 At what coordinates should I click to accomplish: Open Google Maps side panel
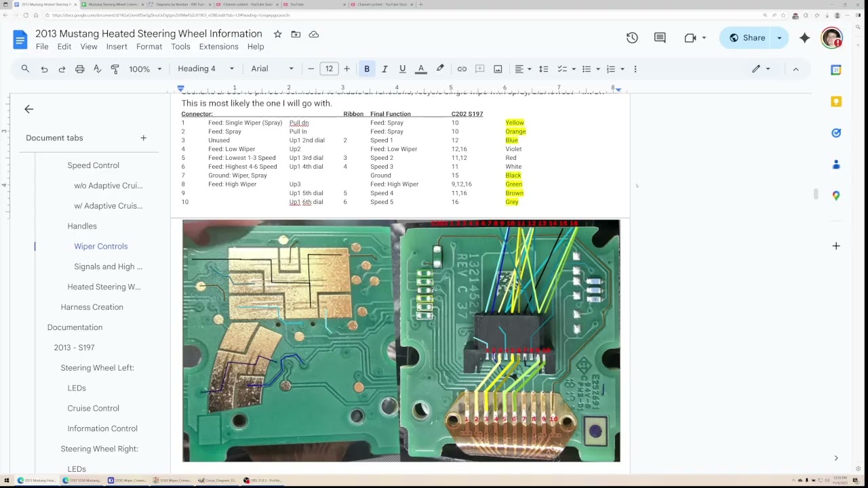point(836,196)
